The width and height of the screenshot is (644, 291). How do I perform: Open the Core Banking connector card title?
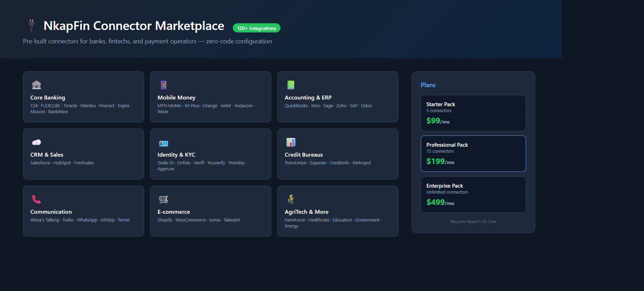[48, 98]
